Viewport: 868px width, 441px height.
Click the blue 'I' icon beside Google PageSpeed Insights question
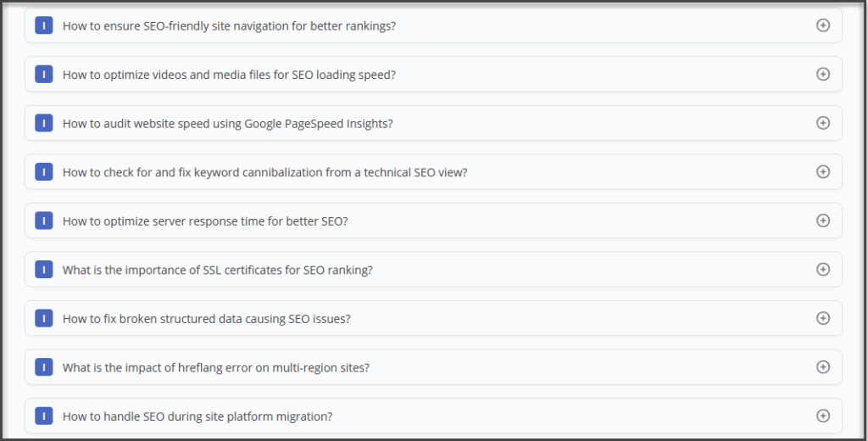43,123
